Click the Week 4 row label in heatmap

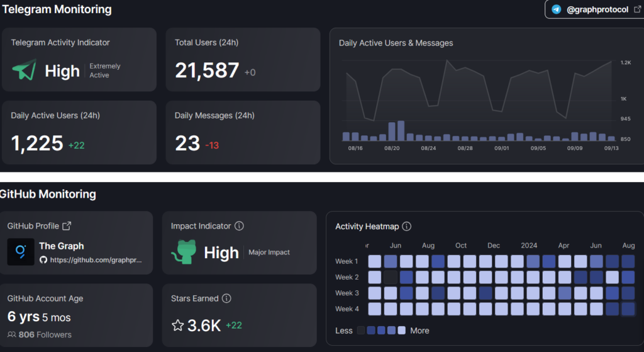coord(347,309)
